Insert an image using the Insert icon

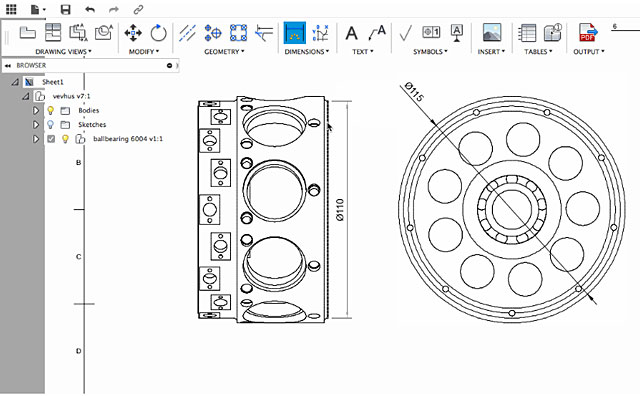point(492,33)
